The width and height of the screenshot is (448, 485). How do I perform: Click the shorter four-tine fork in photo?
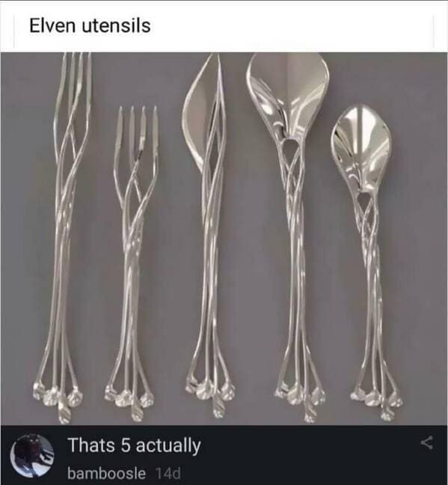tap(133, 263)
